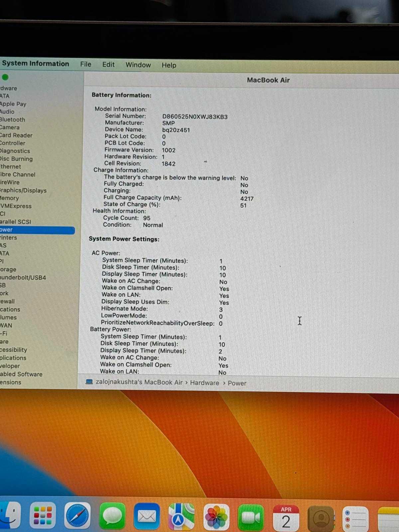Click serial number D860525N0XWJ83KB3
This screenshot has width=399, height=532.
(195, 117)
